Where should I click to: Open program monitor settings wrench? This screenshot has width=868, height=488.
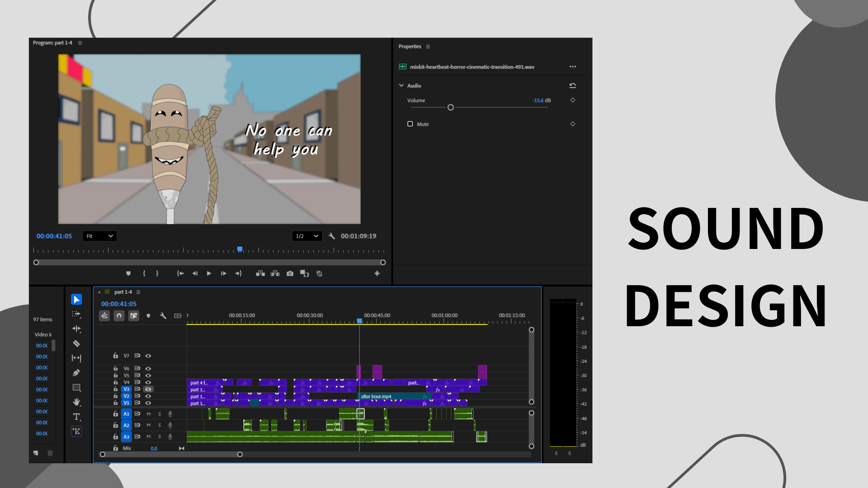point(332,236)
